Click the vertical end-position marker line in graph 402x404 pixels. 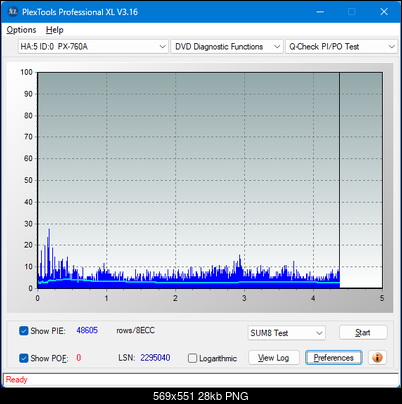(x=339, y=180)
